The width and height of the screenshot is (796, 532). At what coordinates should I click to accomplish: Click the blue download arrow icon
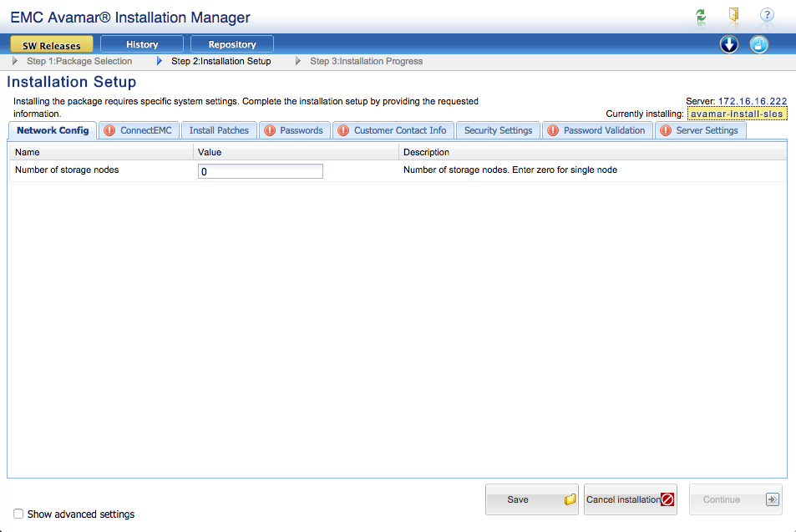[729, 44]
